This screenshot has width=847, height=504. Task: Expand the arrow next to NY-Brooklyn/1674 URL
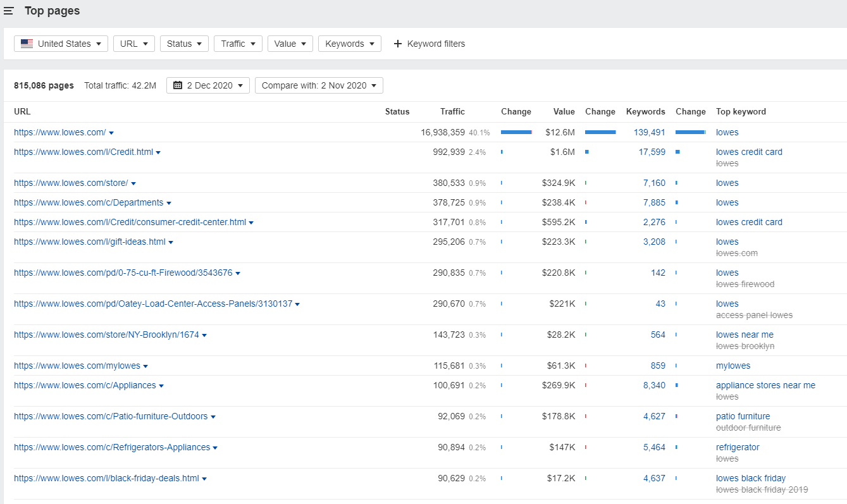click(204, 335)
